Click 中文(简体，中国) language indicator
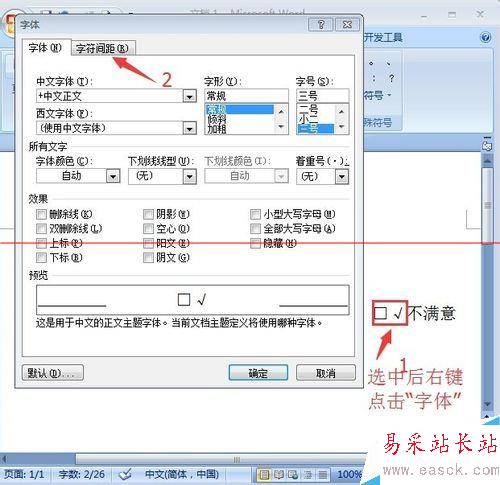 [x=182, y=474]
